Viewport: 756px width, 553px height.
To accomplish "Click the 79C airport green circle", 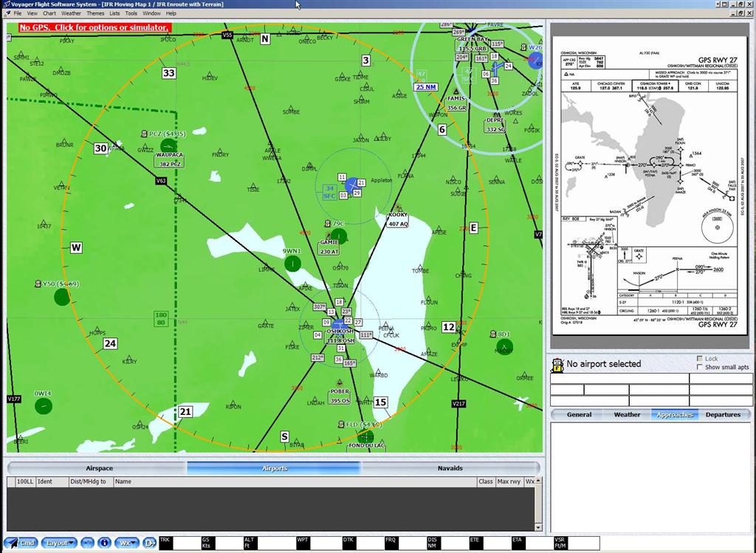I will coord(339,236).
